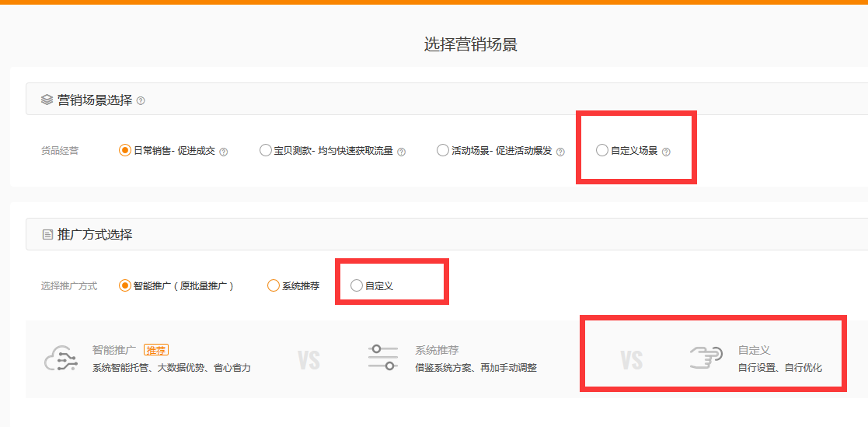868x427 pixels.
Task: Click the sliders 系统推荐 icon
Action: 383,358
